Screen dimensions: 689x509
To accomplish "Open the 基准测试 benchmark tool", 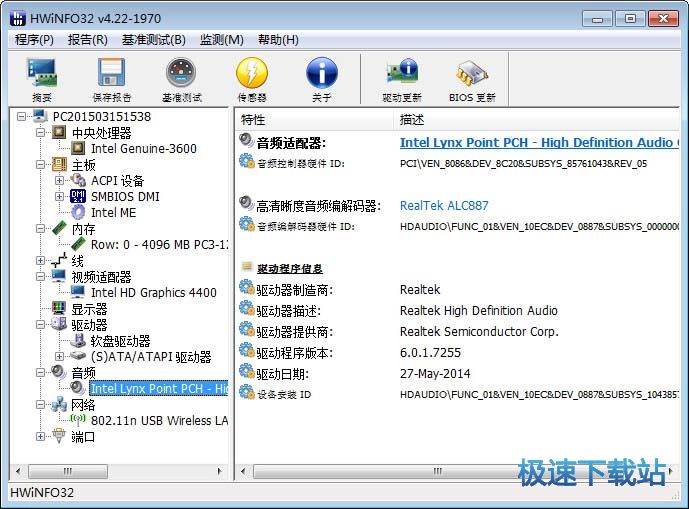I will (181, 79).
